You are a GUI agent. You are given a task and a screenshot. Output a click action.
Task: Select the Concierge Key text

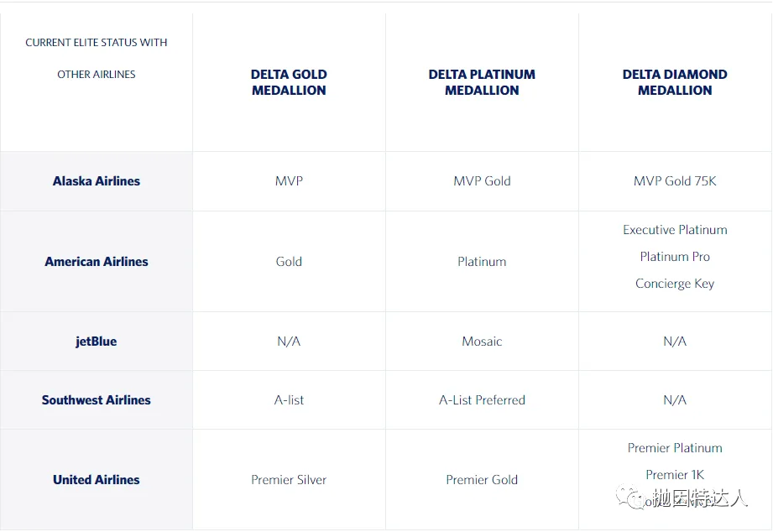675,284
